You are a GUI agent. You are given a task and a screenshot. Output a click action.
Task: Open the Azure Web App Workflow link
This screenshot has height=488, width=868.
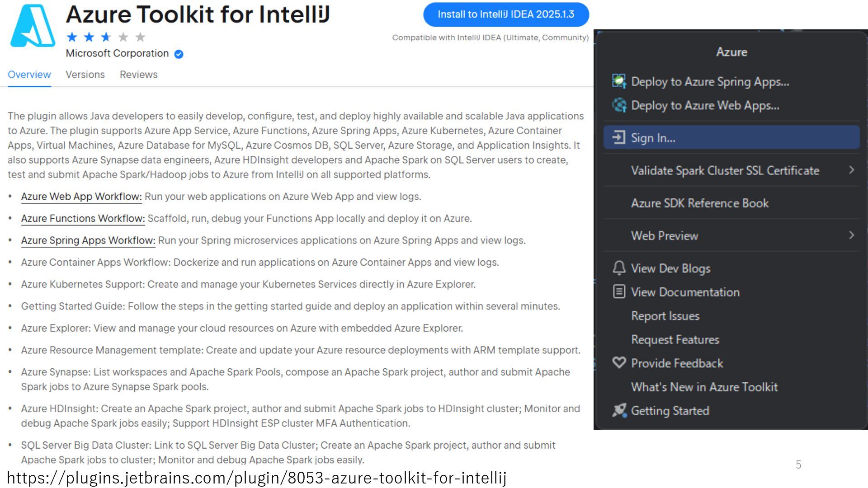point(81,197)
